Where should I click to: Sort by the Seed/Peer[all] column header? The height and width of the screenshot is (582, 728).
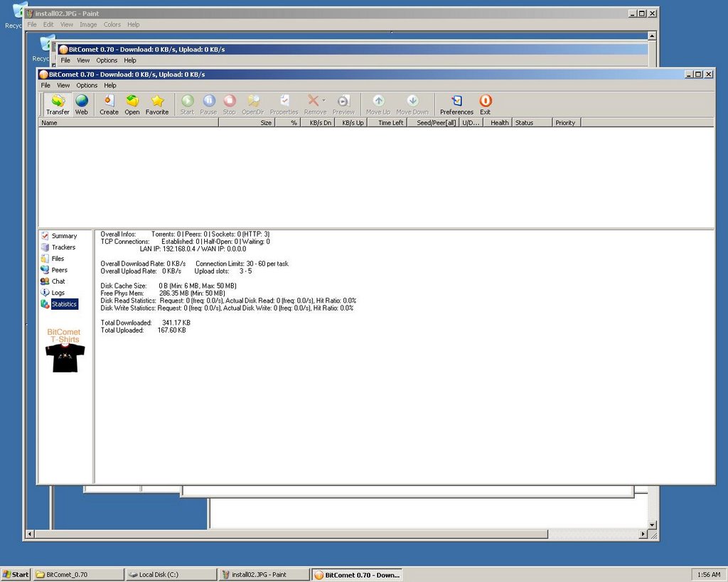point(433,122)
